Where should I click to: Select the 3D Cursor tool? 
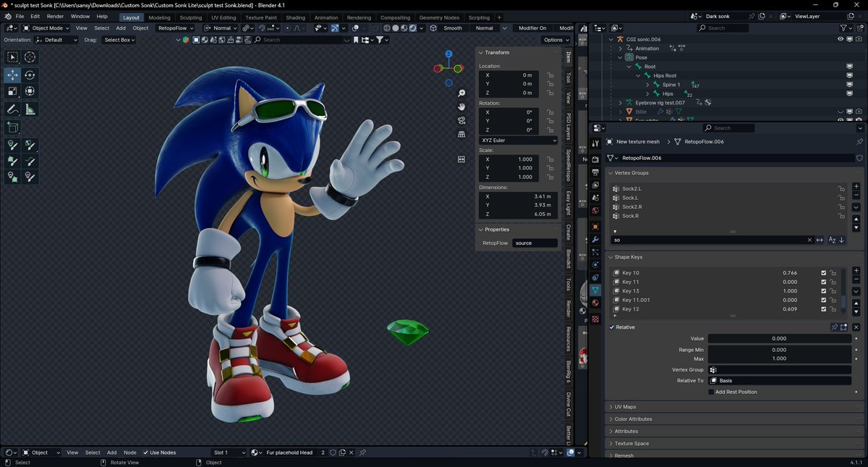click(30, 57)
